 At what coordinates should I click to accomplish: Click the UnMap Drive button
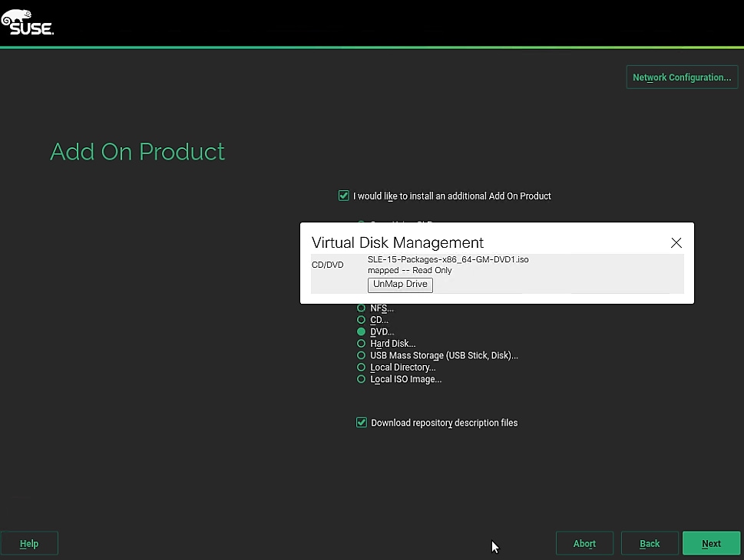pyautogui.click(x=400, y=284)
